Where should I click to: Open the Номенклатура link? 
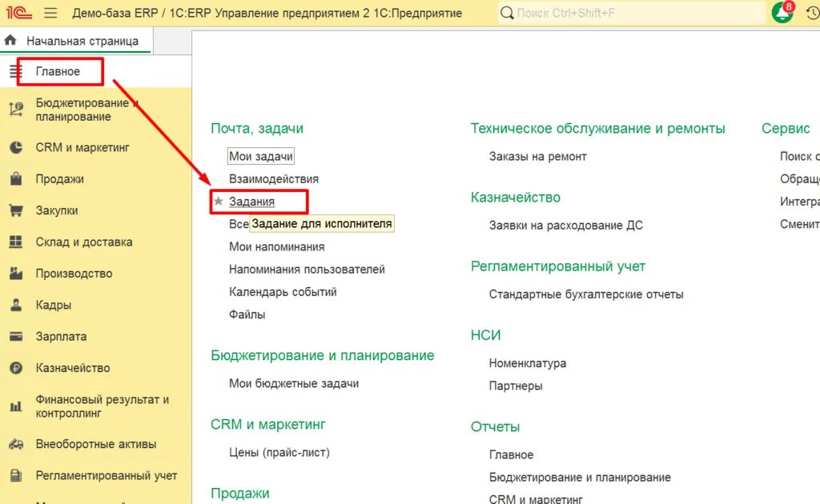pyautogui.click(x=527, y=363)
